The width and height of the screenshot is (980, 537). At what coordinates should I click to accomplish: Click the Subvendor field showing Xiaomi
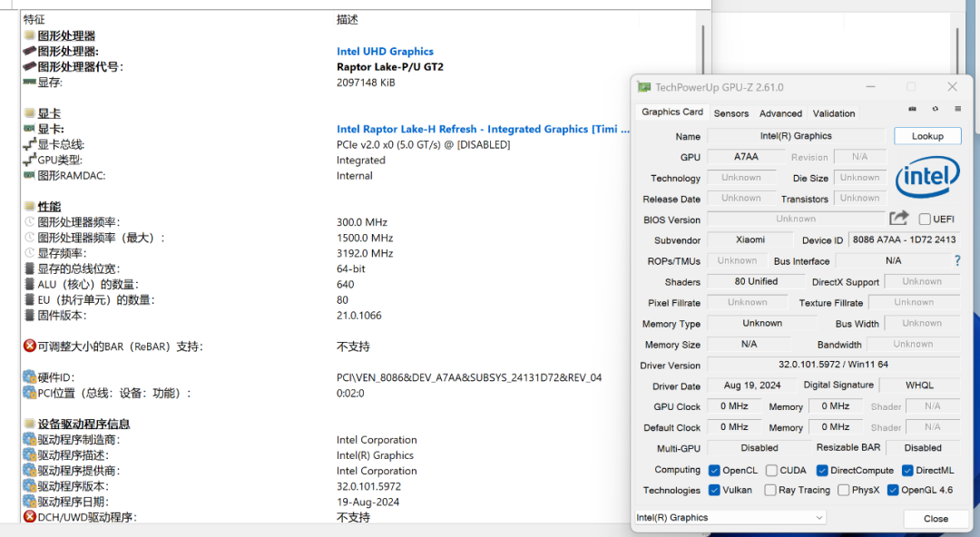tap(750, 240)
